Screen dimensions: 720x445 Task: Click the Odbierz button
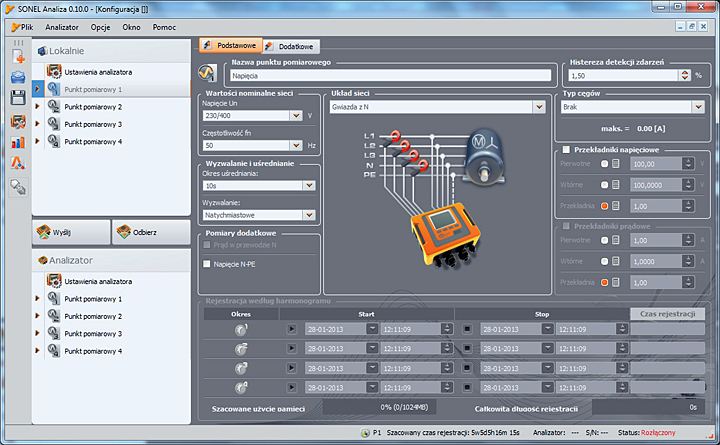coord(151,232)
